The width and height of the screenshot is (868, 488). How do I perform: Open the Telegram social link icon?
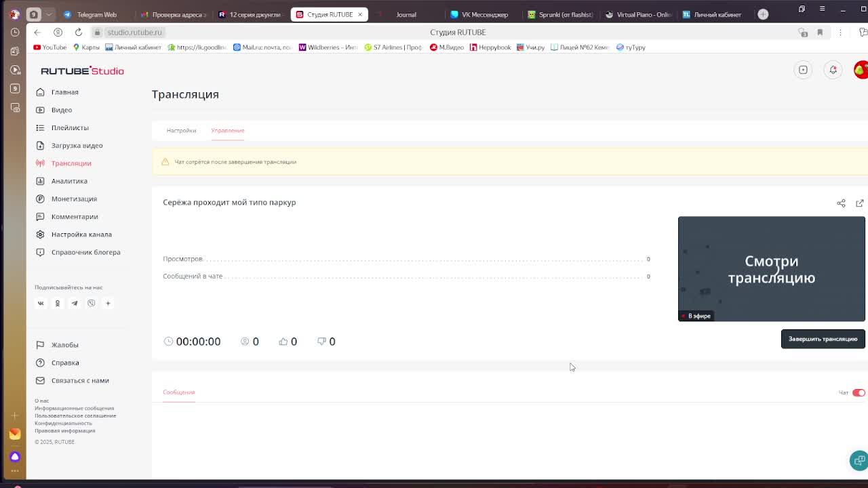(75, 303)
